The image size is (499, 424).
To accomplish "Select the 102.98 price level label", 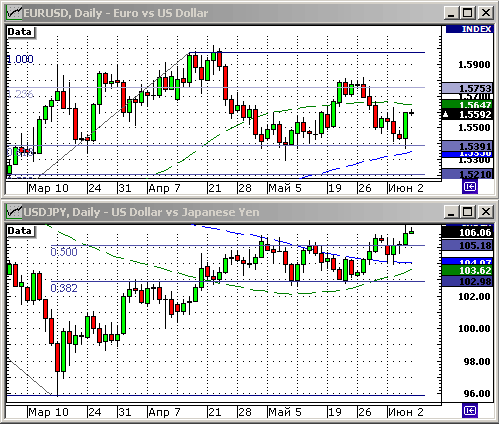I will click(x=467, y=282).
